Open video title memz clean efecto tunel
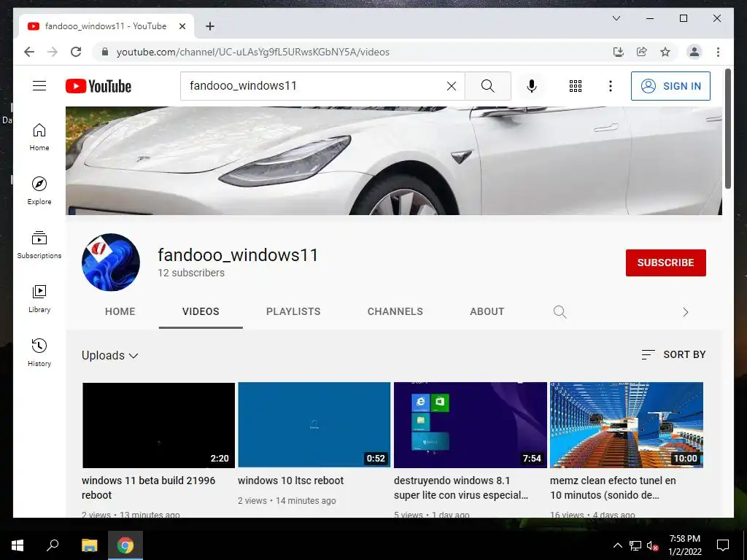 pyautogui.click(x=613, y=488)
